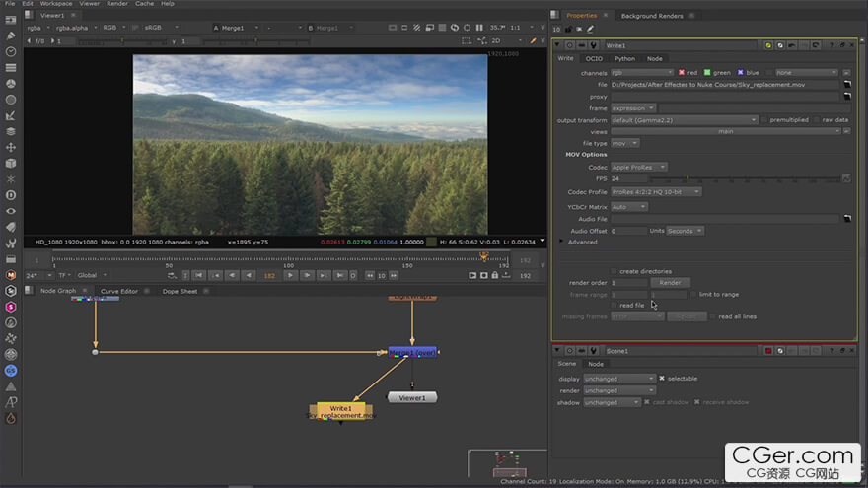Click the FPS animation curve icon

(x=846, y=178)
